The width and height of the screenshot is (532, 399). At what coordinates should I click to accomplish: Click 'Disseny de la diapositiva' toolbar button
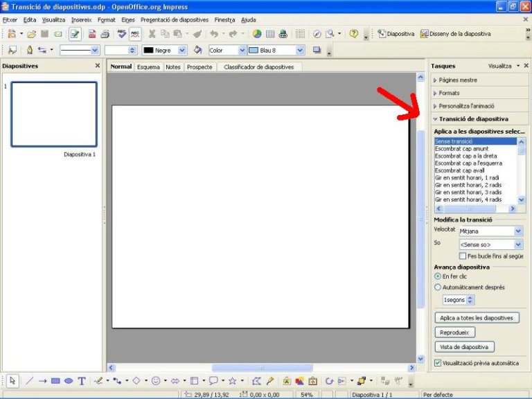[455, 33]
